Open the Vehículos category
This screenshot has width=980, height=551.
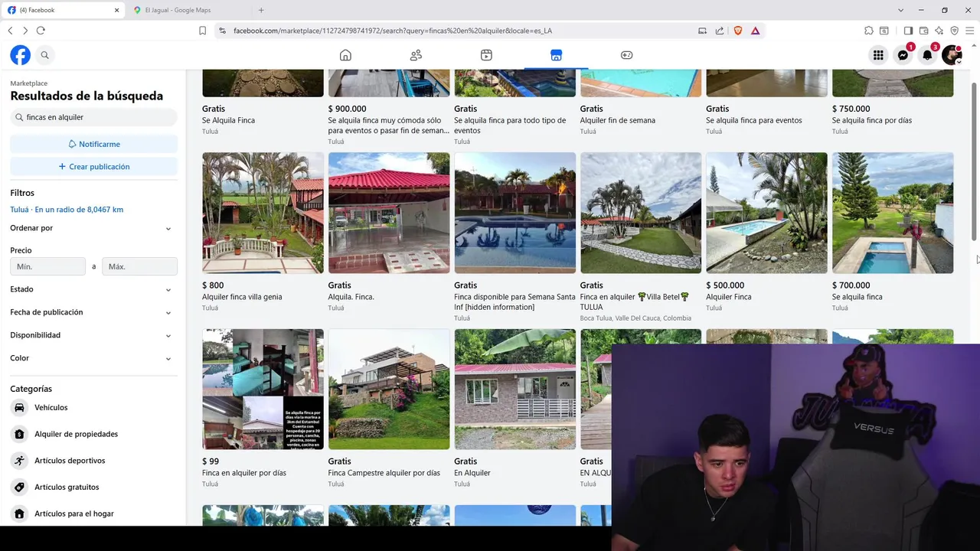(93, 408)
